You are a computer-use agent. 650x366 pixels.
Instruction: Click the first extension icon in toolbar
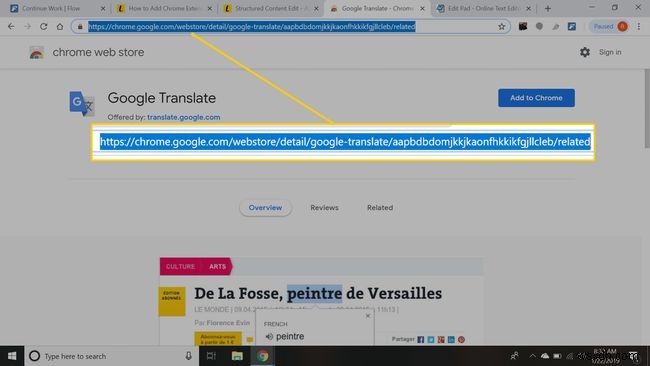pyautogui.click(x=523, y=27)
